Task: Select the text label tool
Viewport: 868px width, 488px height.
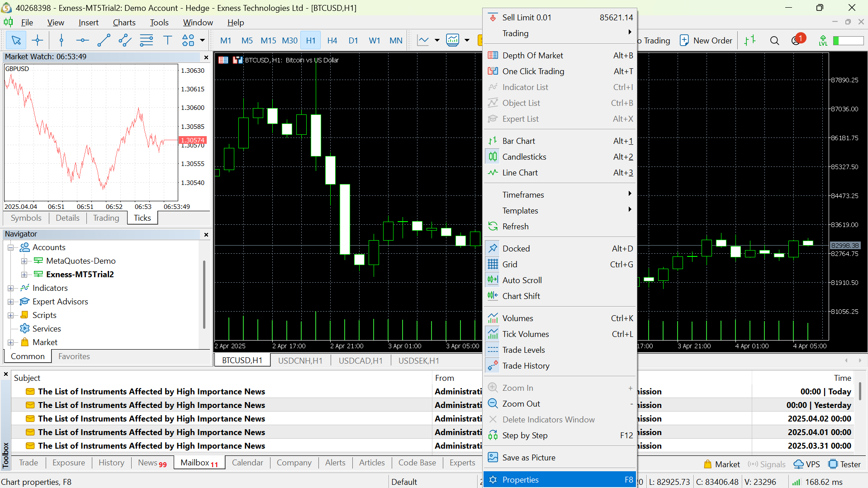Action: [167, 40]
